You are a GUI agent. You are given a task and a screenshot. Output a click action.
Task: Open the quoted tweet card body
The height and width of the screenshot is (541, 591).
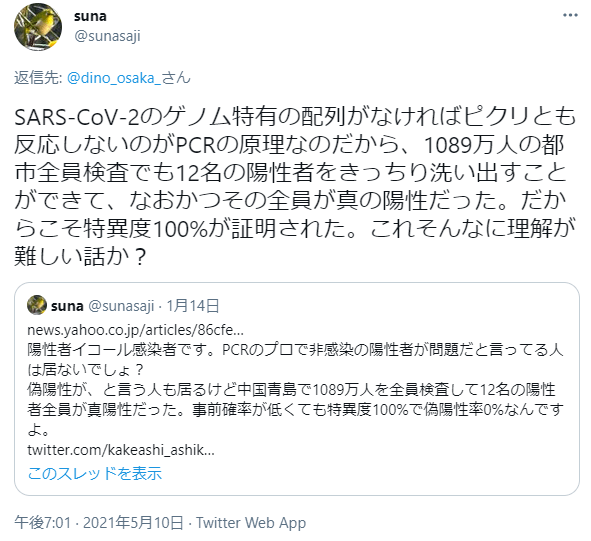(297, 389)
